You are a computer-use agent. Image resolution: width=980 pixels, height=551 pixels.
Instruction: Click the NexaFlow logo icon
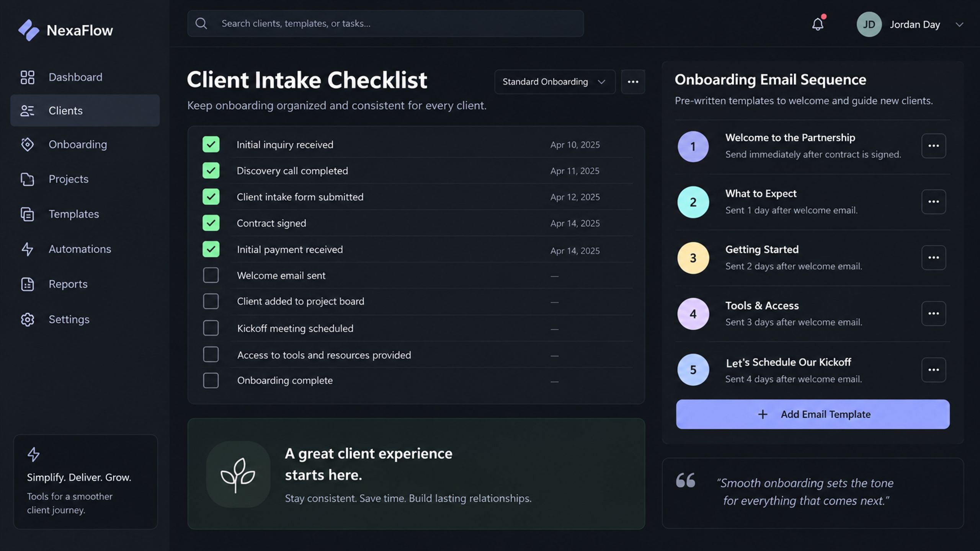(x=29, y=30)
